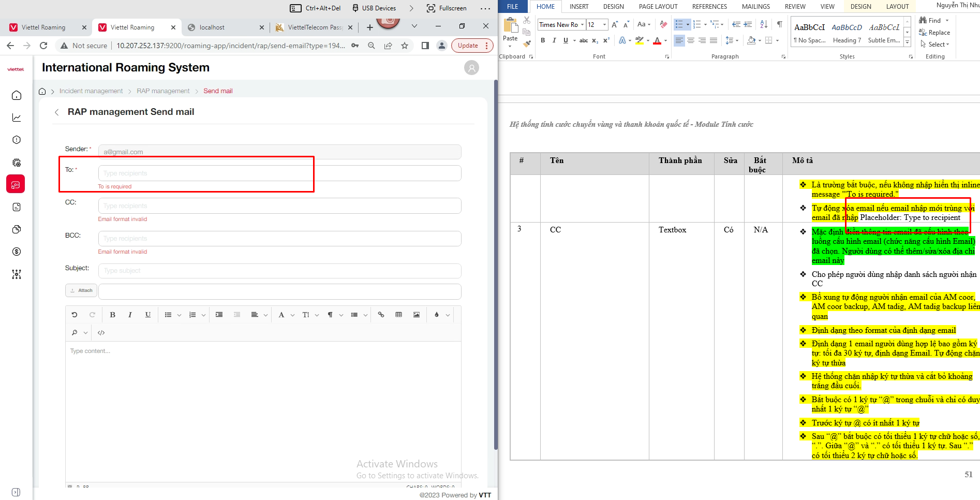Image resolution: width=980 pixels, height=500 pixels.
Task: Click the To recipients input field
Action: click(x=279, y=173)
